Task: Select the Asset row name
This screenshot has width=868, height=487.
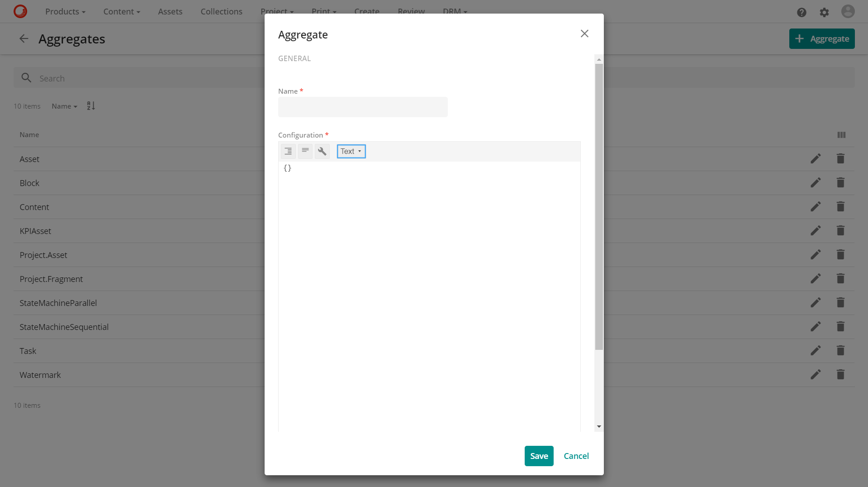Action: (29, 159)
